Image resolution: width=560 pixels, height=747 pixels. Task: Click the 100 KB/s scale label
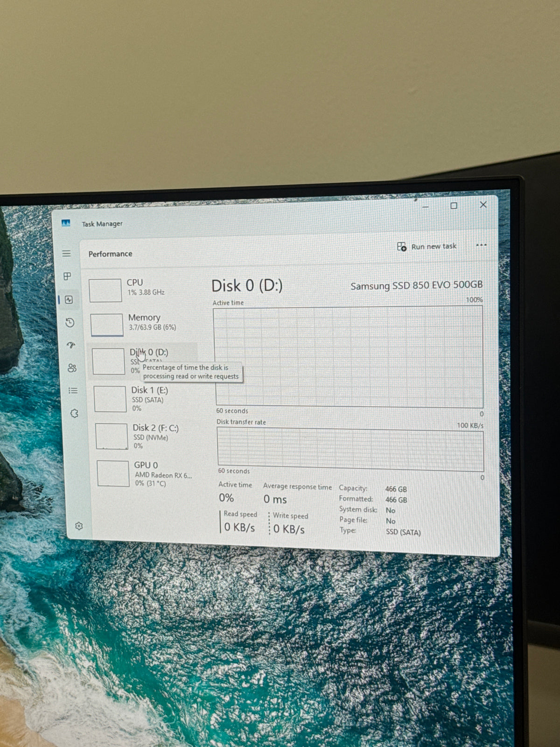(470, 425)
